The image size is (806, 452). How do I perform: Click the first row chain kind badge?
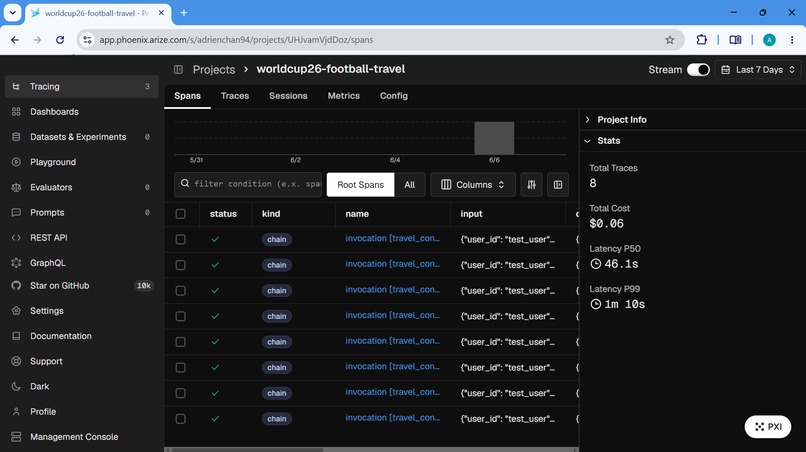click(277, 240)
